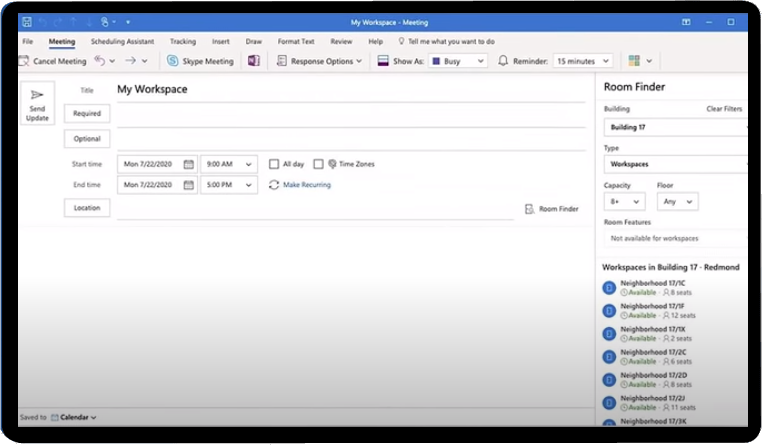
Task: Click the Required attendees input field
Action: point(351,116)
